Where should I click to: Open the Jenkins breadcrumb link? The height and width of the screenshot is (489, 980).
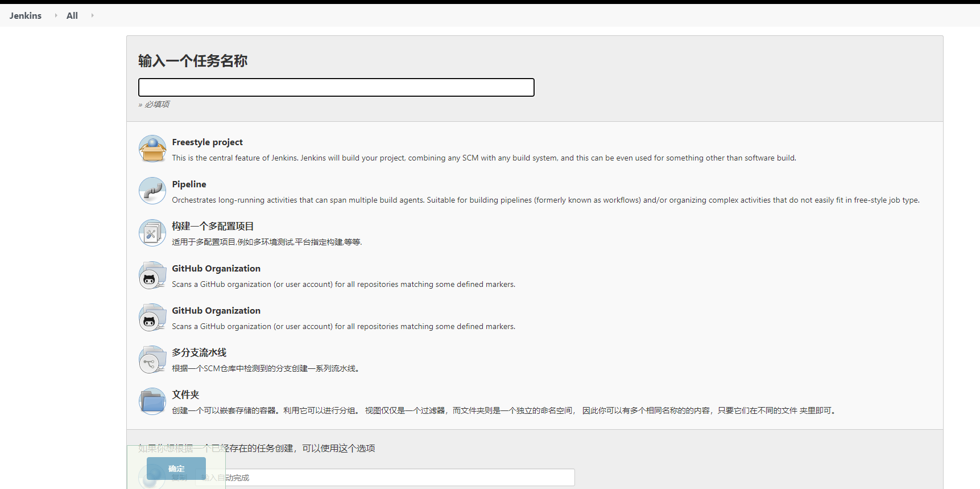point(26,15)
